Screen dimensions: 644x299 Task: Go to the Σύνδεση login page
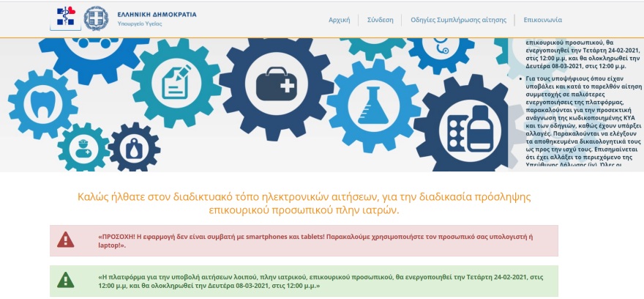(x=381, y=20)
